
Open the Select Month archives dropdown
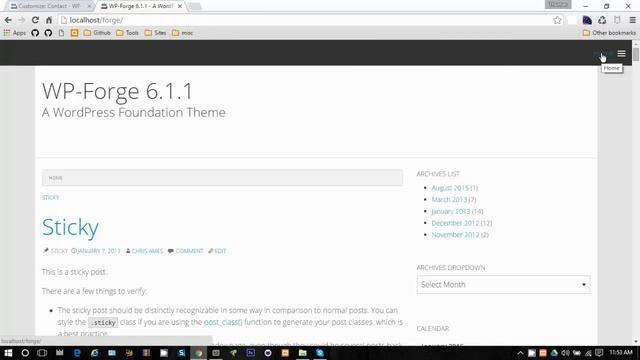click(503, 284)
